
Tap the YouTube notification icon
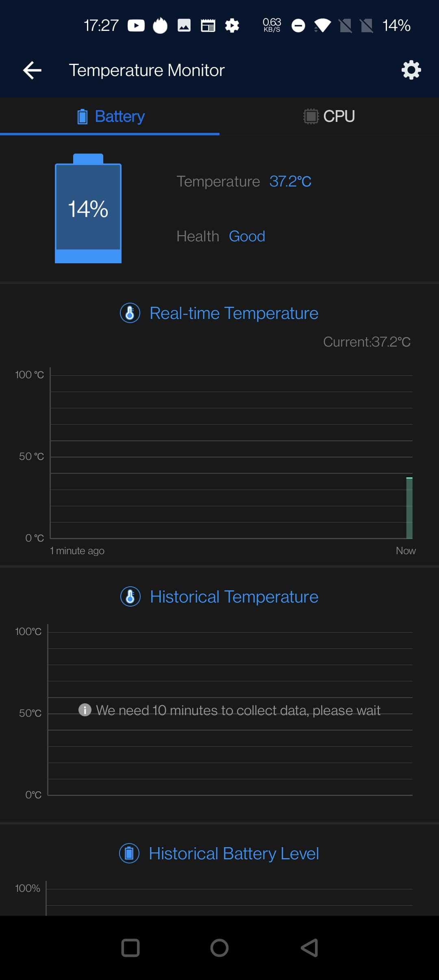pos(136,26)
